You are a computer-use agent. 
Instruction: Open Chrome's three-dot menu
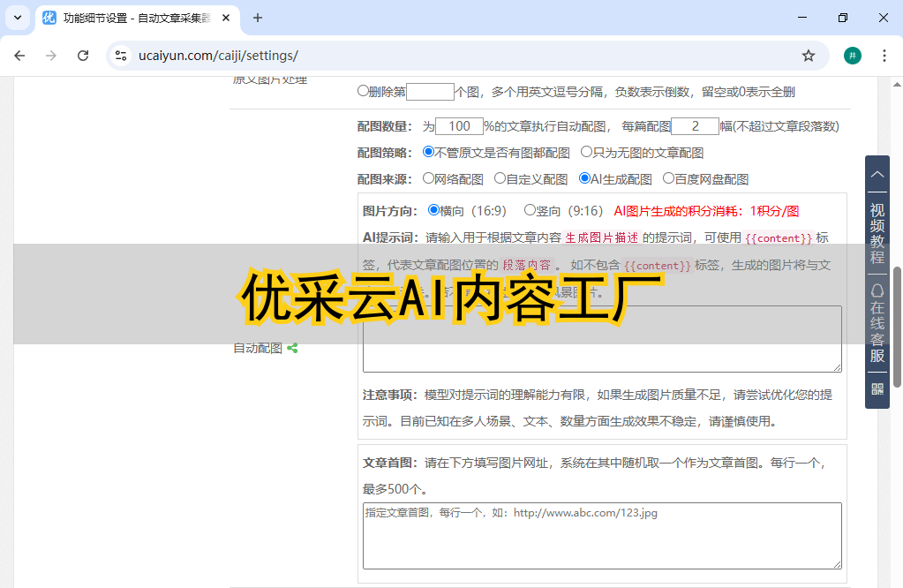884,56
